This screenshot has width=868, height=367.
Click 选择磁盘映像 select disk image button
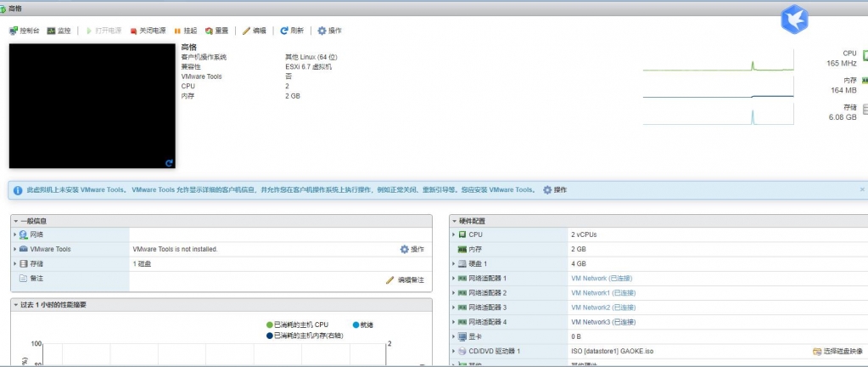pos(837,352)
